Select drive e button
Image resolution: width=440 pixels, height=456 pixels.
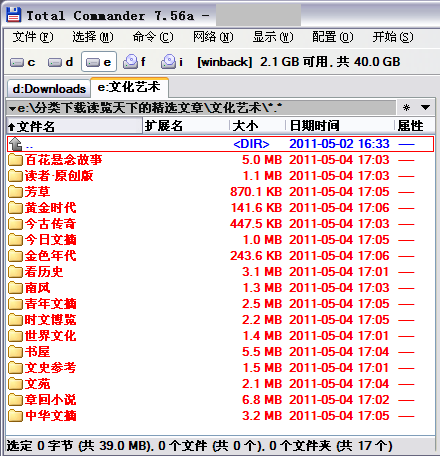point(99,62)
